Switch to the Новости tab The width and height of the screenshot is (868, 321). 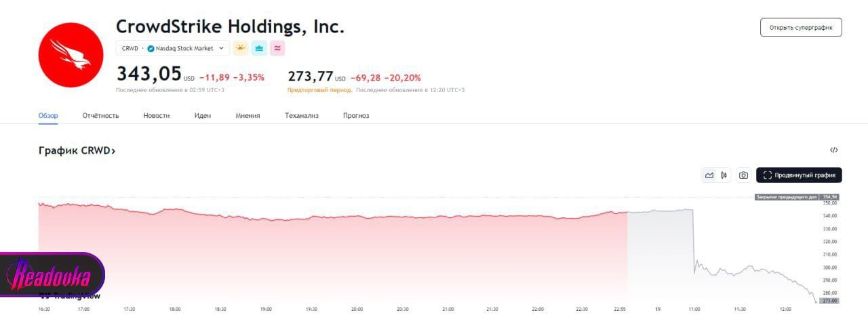tap(157, 116)
